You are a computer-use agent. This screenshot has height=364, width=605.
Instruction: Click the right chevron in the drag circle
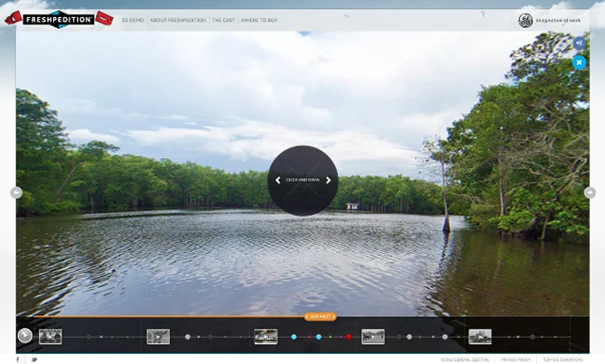(x=329, y=181)
